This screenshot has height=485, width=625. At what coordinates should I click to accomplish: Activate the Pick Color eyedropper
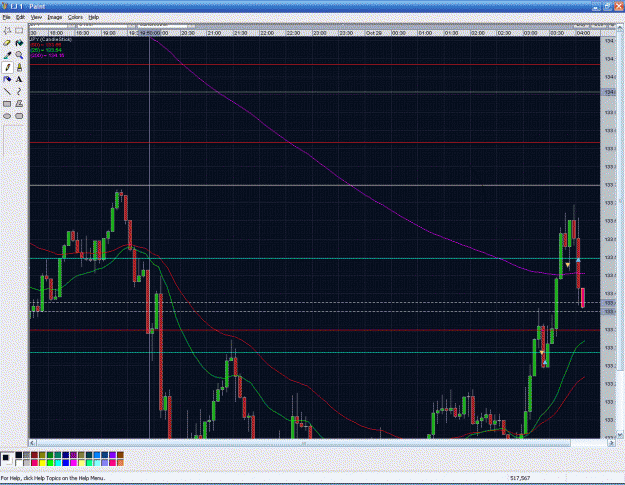7,55
